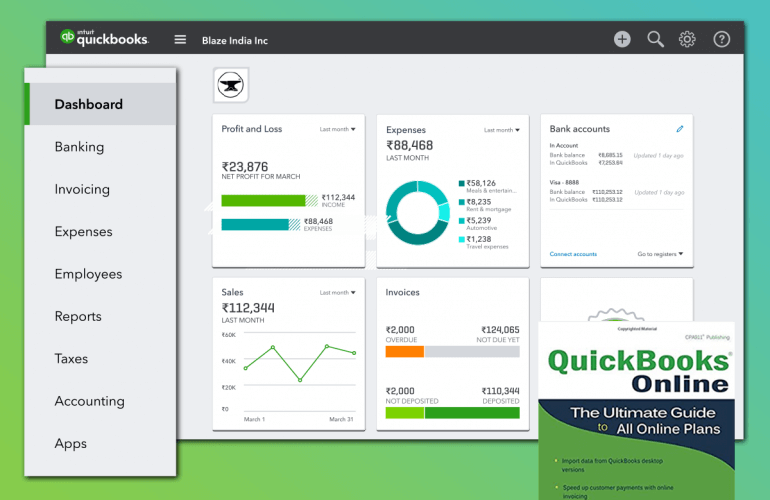Viewport: 770px width, 500px height.
Task: Click the Invoices card title
Action: pos(402,292)
